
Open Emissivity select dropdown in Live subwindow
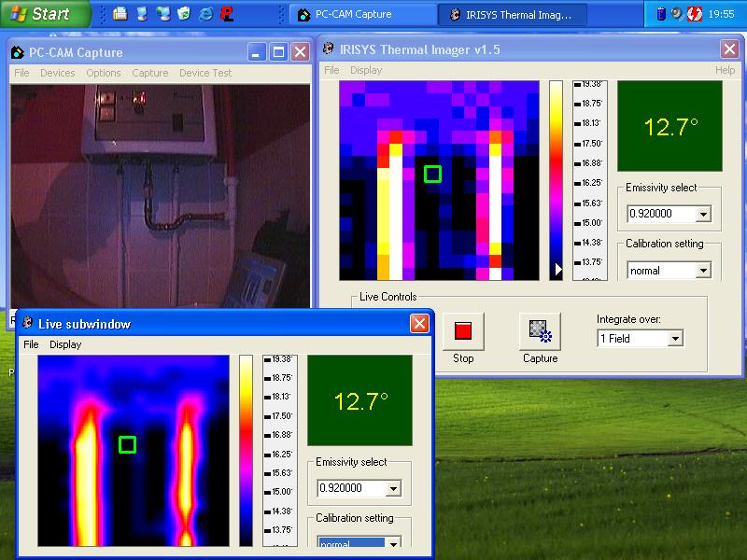[x=393, y=488]
